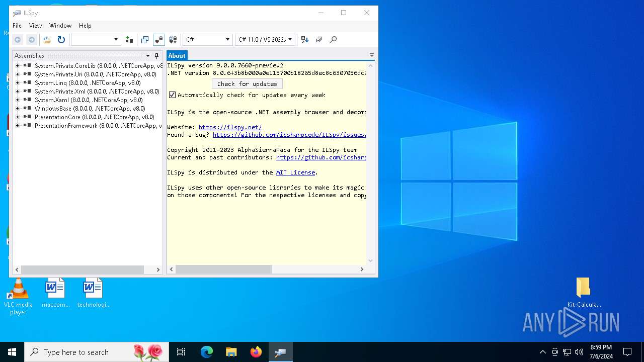The width and height of the screenshot is (644, 362).
Task: Click the Back navigation arrow in ILSpy toolbar
Action: pos(18,40)
